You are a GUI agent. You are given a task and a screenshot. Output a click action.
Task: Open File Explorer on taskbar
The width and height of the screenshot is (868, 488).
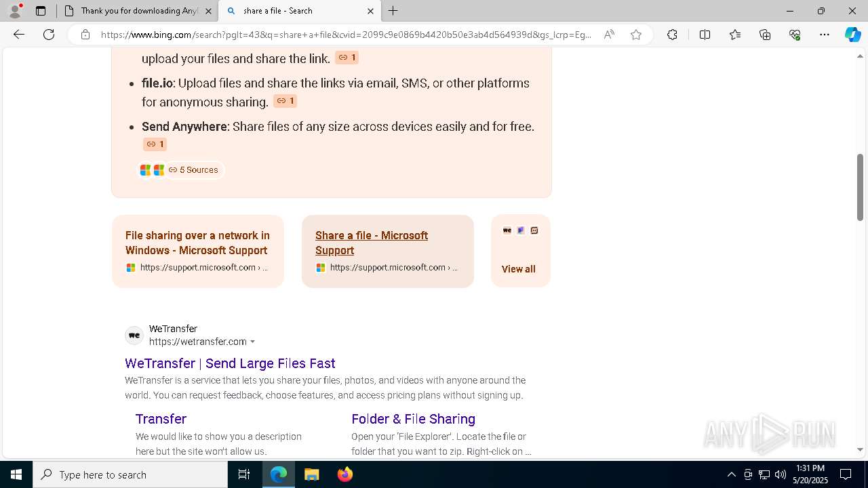(311, 474)
